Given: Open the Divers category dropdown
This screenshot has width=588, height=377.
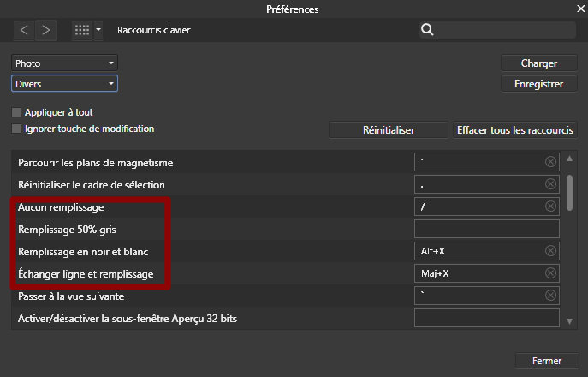Looking at the screenshot, I should 64,84.
